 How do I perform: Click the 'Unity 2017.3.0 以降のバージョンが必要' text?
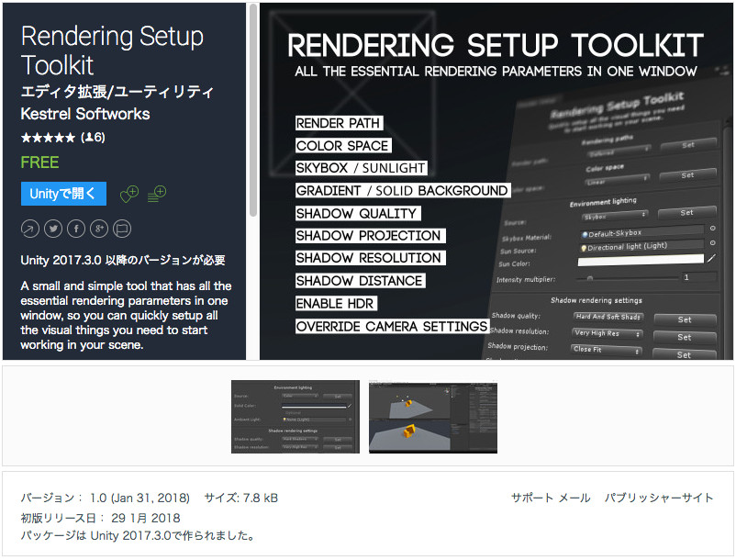[123, 260]
